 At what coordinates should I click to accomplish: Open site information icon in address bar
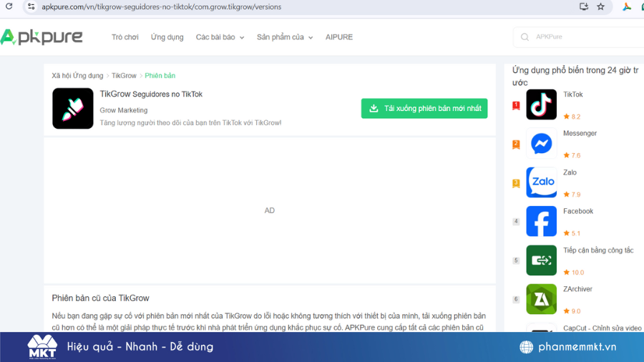tap(31, 6)
